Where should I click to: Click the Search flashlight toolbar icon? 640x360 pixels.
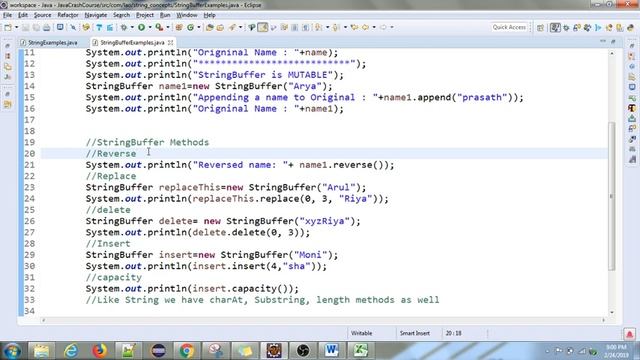(x=232, y=27)
